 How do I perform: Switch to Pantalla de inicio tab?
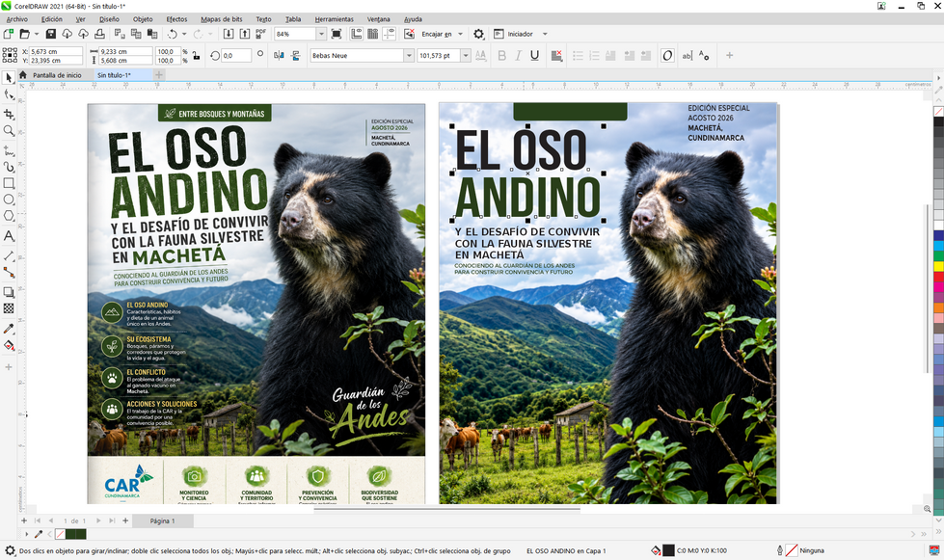click(x=57, y=75)
